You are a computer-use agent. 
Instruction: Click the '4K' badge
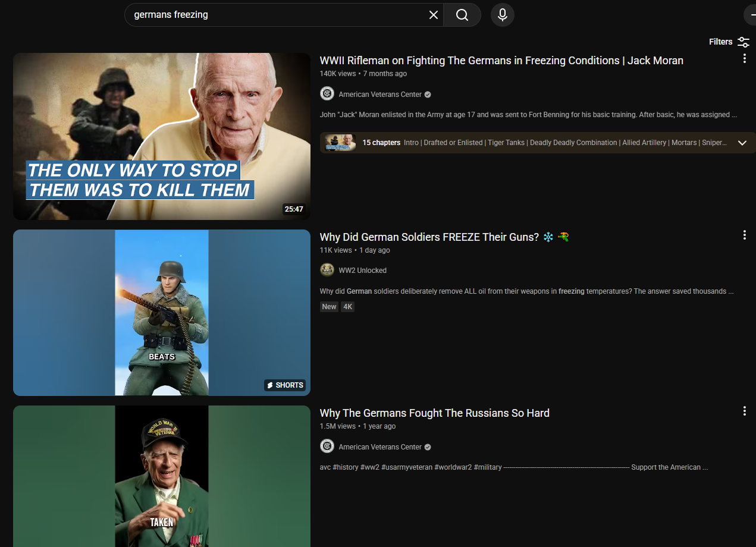point(347,307)
